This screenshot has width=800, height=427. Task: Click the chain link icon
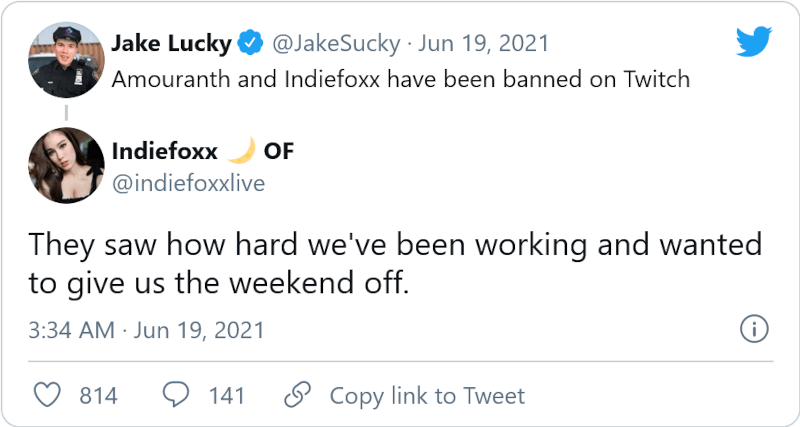(x=298, y=395)
